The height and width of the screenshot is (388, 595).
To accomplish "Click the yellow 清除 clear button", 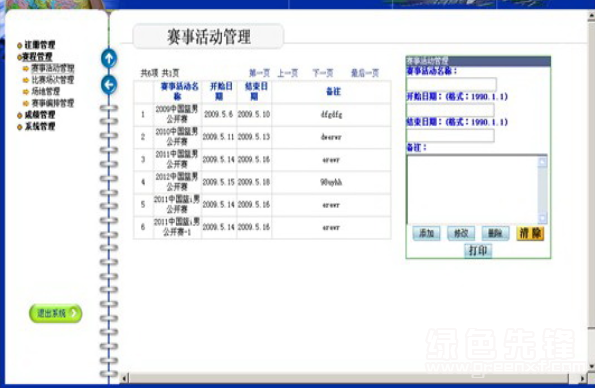I will point(530,233).
